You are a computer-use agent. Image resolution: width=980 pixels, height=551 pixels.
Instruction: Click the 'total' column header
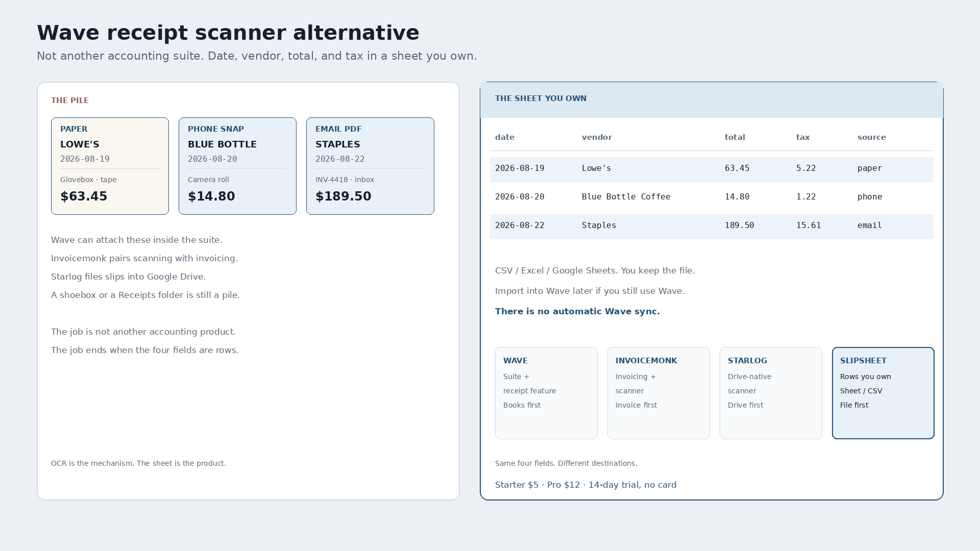(735, 137)
